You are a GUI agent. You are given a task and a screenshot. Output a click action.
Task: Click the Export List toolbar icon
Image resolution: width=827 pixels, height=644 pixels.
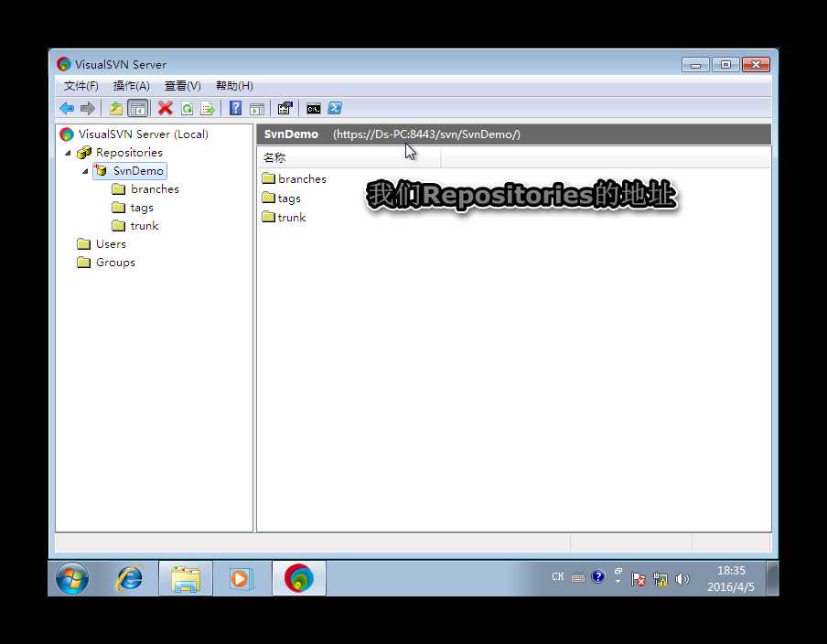pyautogui.click(x=208, y=109)
